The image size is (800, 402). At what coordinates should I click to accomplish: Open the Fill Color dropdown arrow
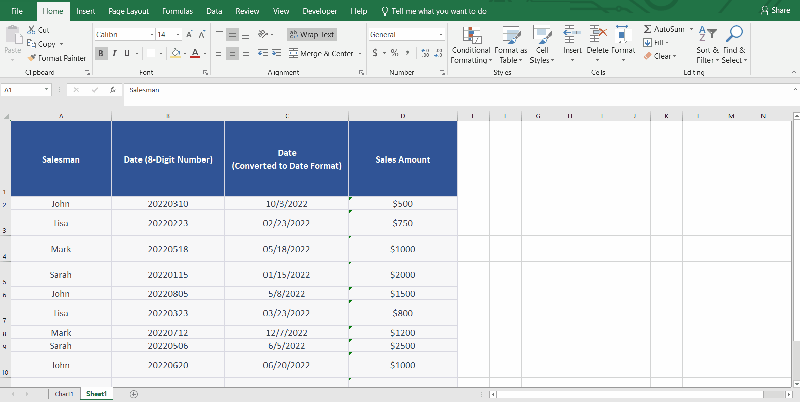point(185,53)
